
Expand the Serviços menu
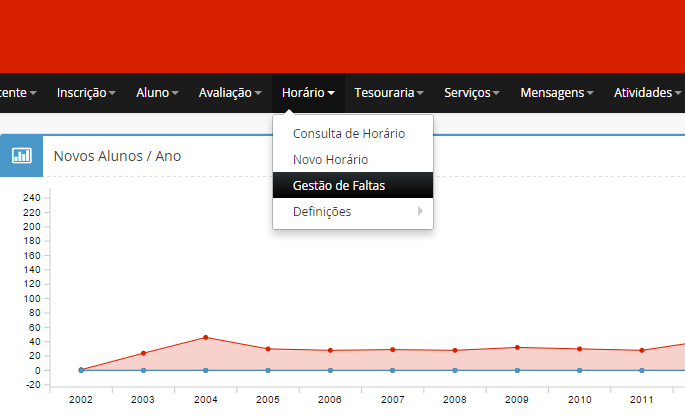pyautogui.click(x=473, y=92)
